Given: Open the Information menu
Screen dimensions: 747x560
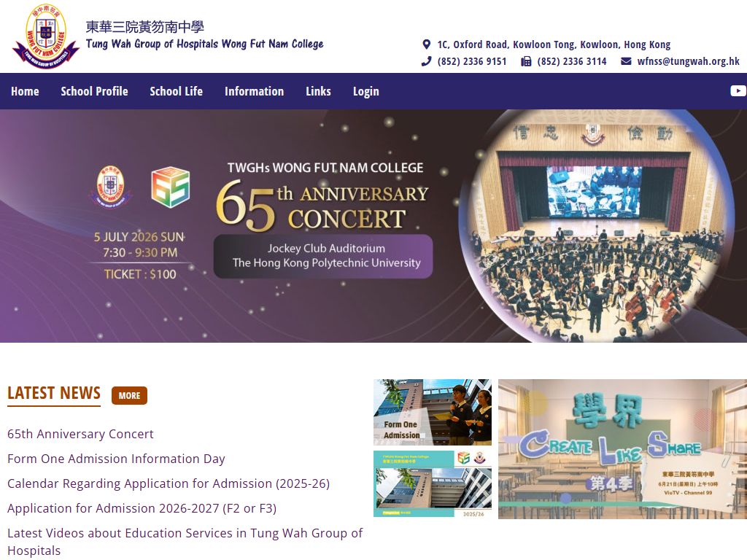Looking at the screenshot, I should click(254, 91).
